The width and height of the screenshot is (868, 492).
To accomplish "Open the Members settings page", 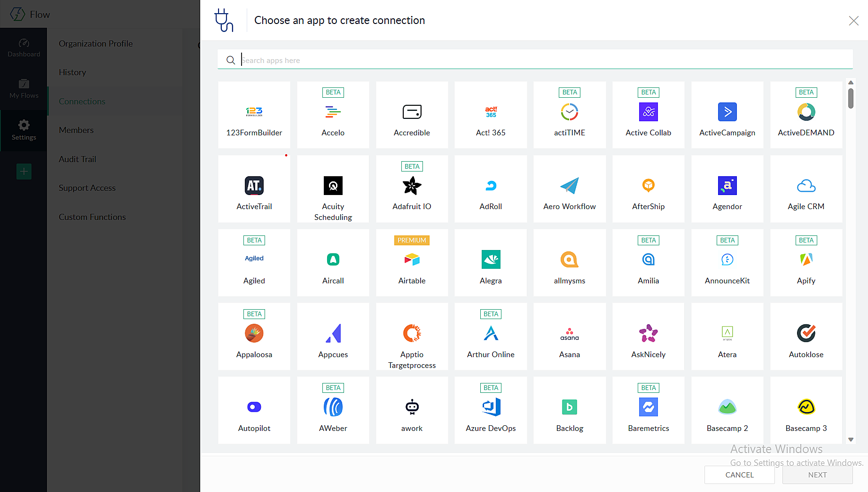I will [76, 130].
